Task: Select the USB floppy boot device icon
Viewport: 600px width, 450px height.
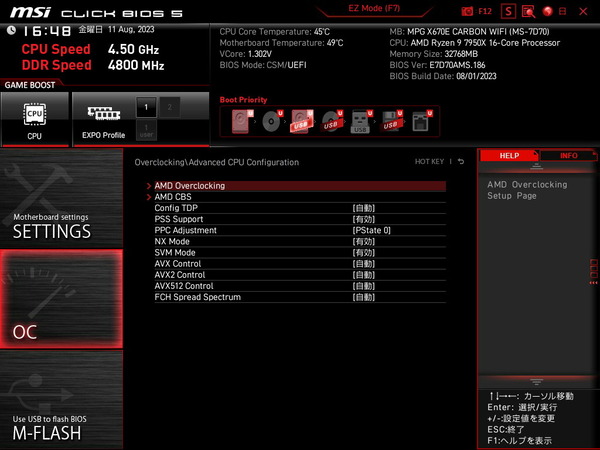Action: pyautogui.click(x=391, y=121)
